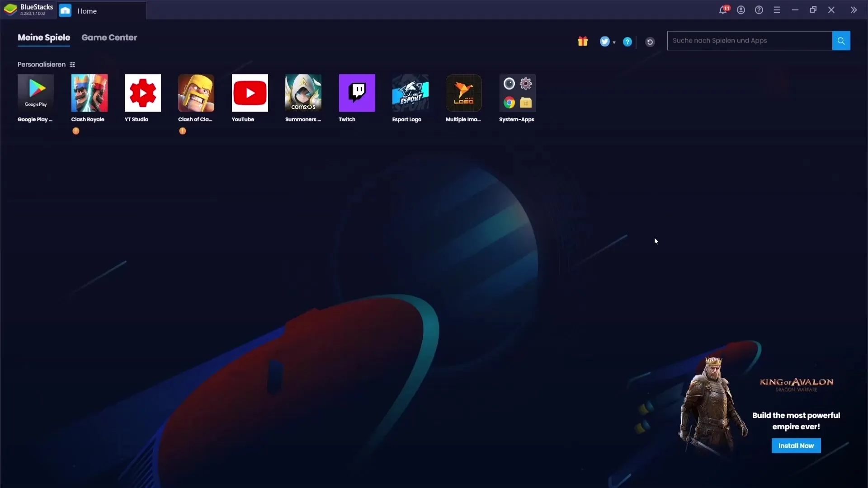Launch Esport Logo app
The image size is (868, 488).
[x=410, y=93]
